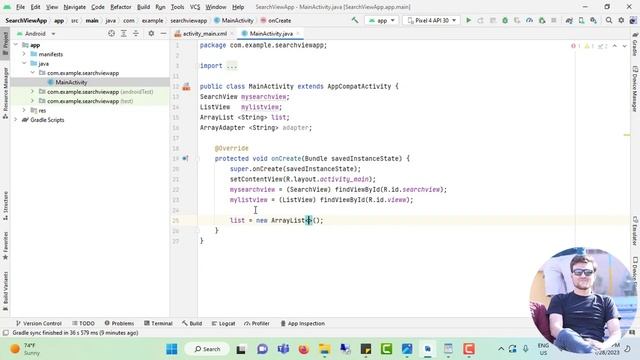Viewport: 640px width, 360px height.
Task: Open the Build menu
Action: coord(143,7)
